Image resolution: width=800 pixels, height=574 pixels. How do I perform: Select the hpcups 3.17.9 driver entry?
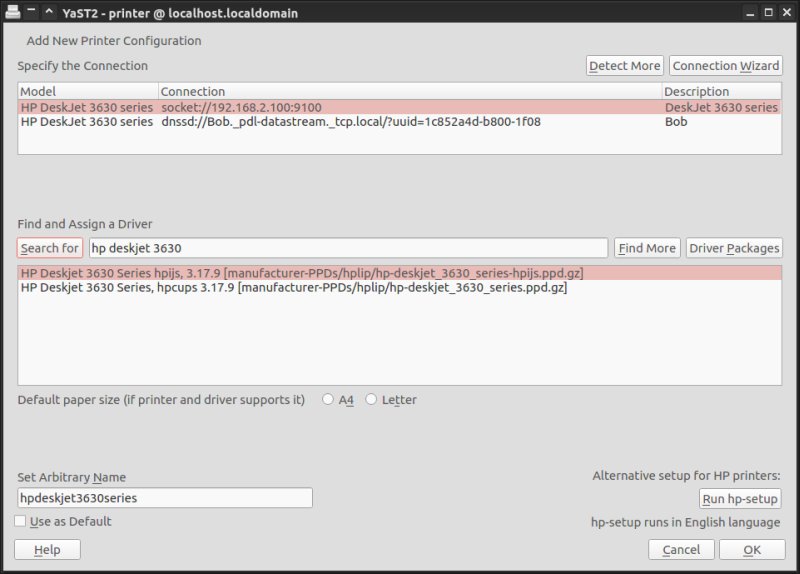[399, 287]
